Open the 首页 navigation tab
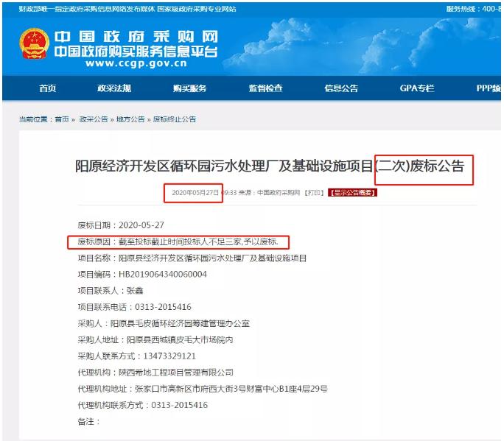The height and width of the screenshot is (441, 504). coord(48,88)
